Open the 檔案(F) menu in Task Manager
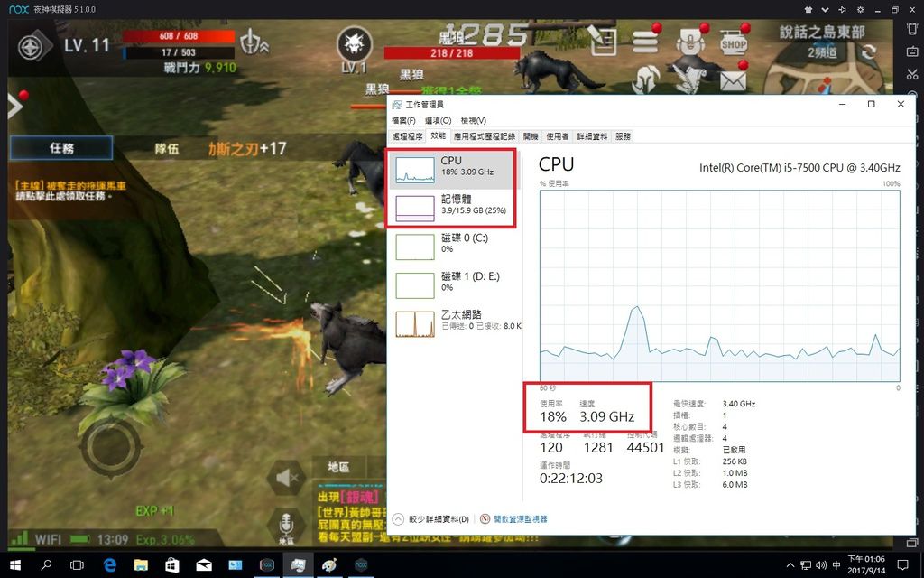Viewport: 924px width, 578px height. coord(403,120)
